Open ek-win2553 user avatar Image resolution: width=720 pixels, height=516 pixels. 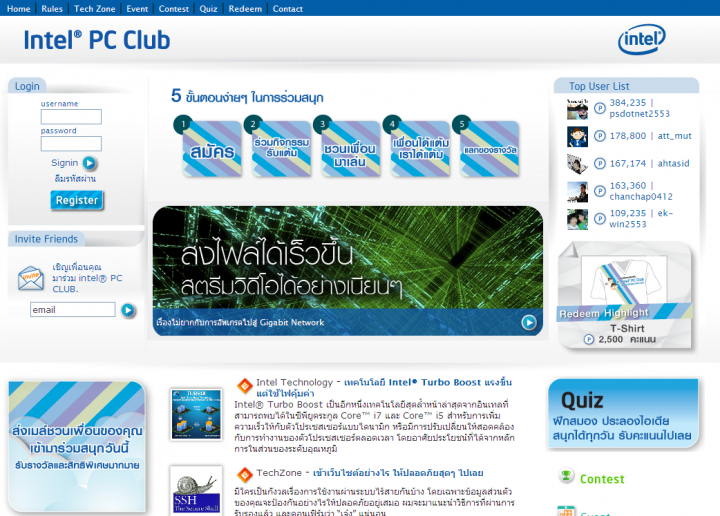point(577,219)
